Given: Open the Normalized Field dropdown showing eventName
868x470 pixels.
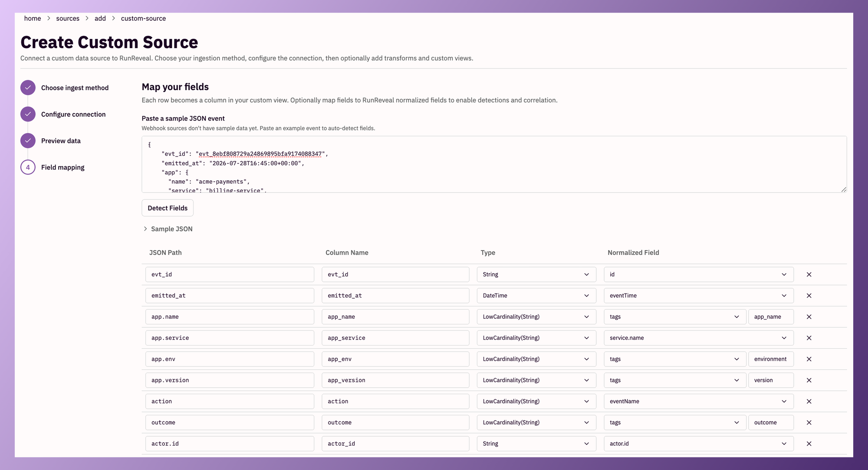Looking at the screenshot, I should [x=699, y=401].
